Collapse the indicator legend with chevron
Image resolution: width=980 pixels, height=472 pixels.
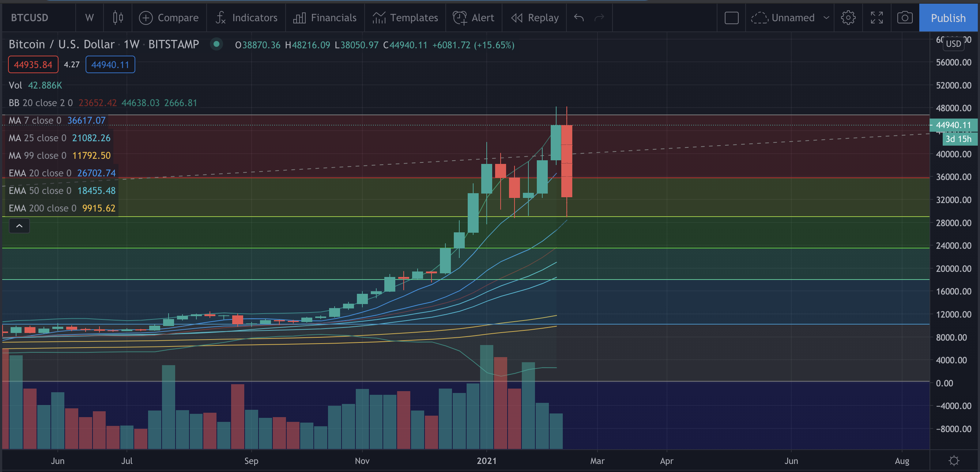point(19,226)
